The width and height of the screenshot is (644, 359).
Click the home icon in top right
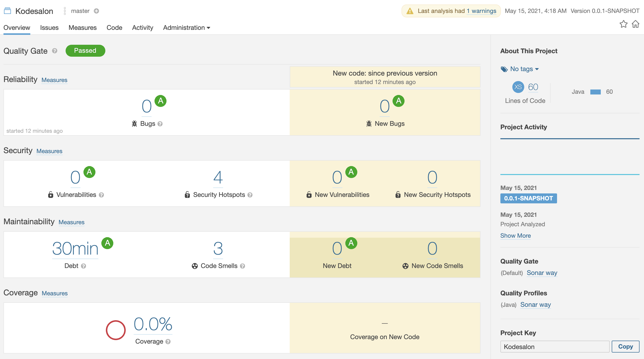[x=636, y=24]
